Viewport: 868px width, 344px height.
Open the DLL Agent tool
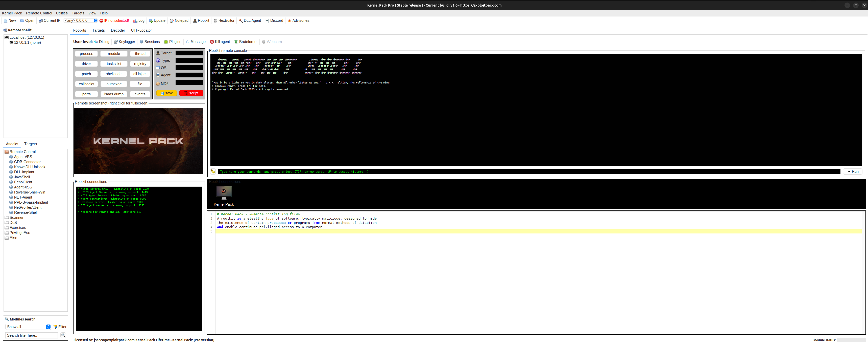[250, 20]
